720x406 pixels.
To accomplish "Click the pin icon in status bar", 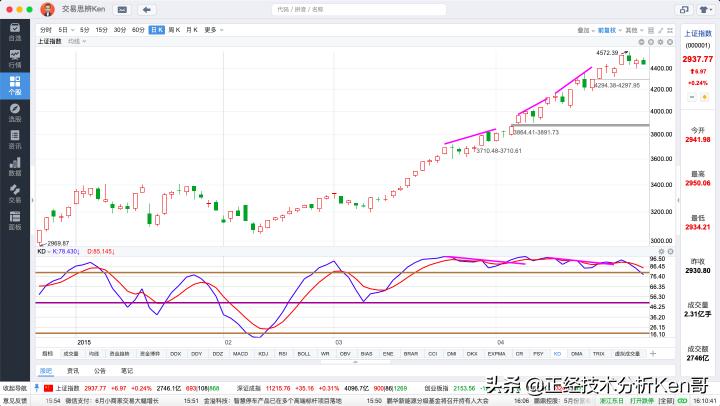I will coord(37,388).
